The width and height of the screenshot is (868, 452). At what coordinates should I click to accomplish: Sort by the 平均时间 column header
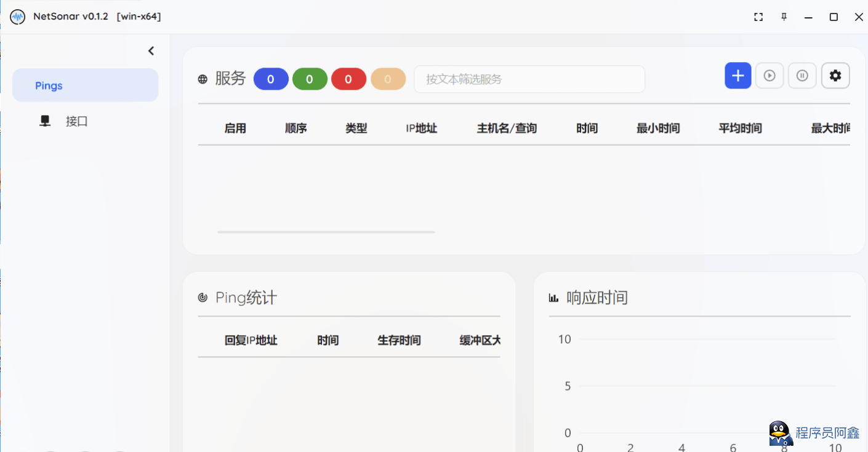[x=740, y=129]
